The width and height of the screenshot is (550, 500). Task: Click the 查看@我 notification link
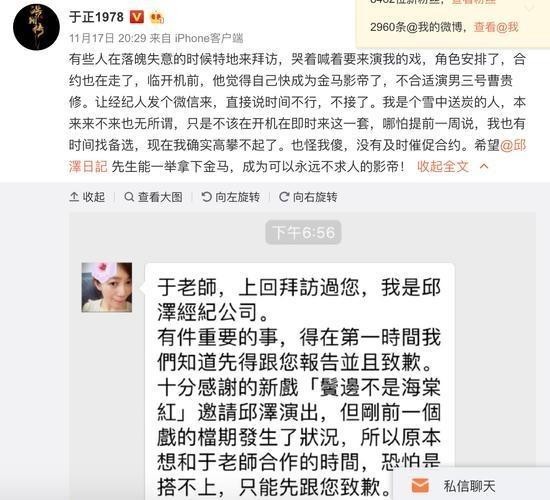click(496, 27)
